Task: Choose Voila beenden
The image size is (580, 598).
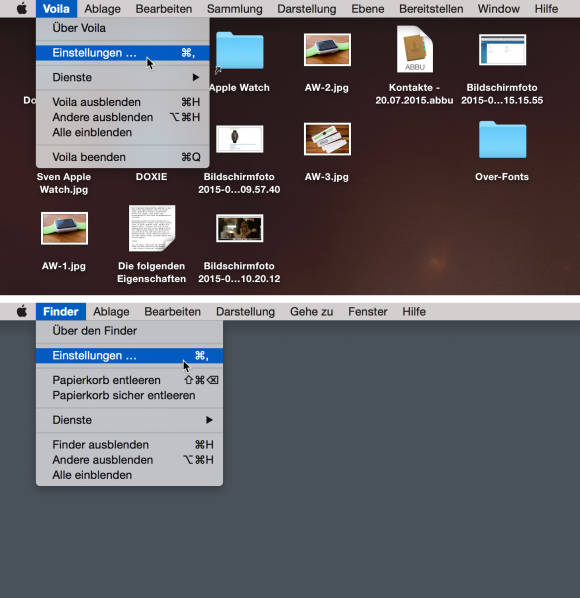Action: [123, 157]
